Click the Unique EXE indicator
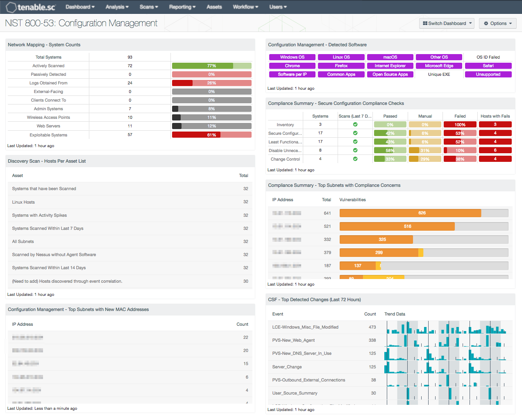 (439, 75)
